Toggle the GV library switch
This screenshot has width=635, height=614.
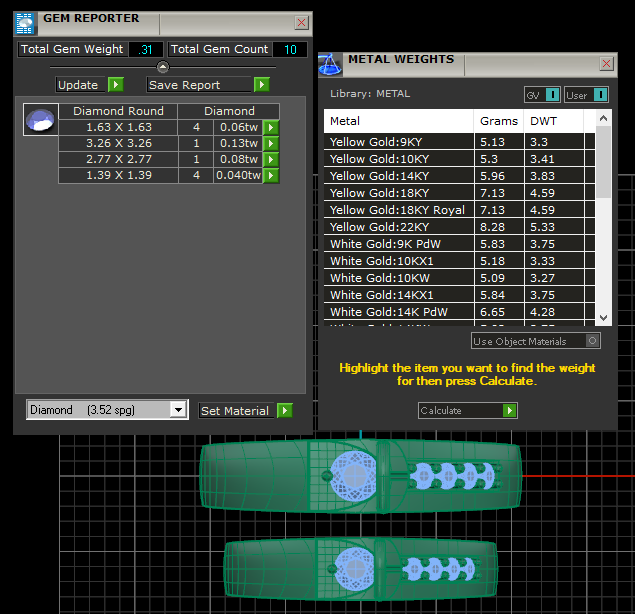click(542, 95)
